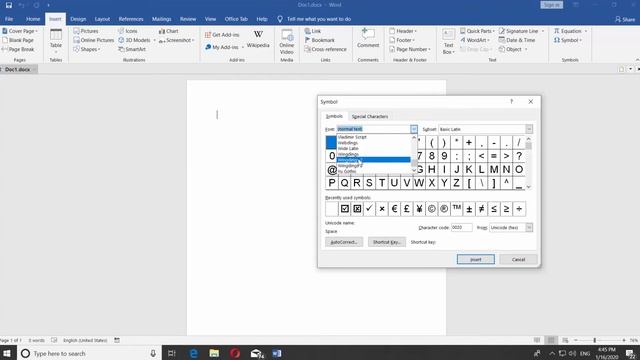Select the copyright recent symbol

[431, 209]
